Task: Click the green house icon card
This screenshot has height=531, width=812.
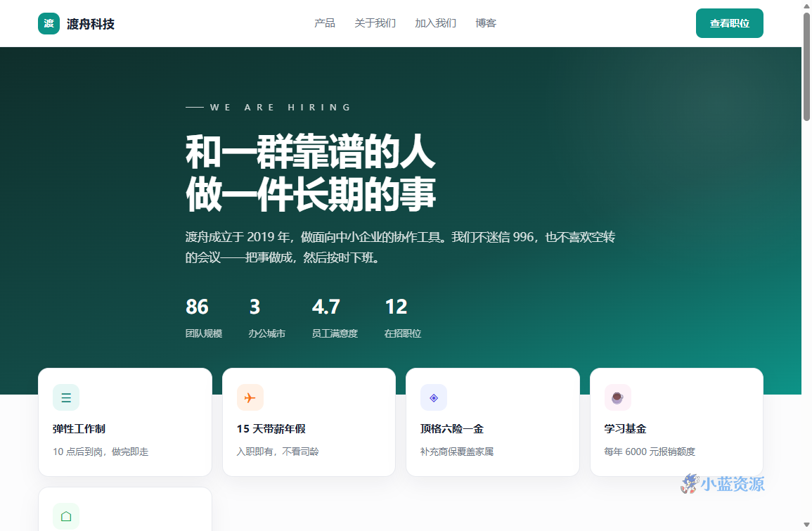Action: coord(66,516)
